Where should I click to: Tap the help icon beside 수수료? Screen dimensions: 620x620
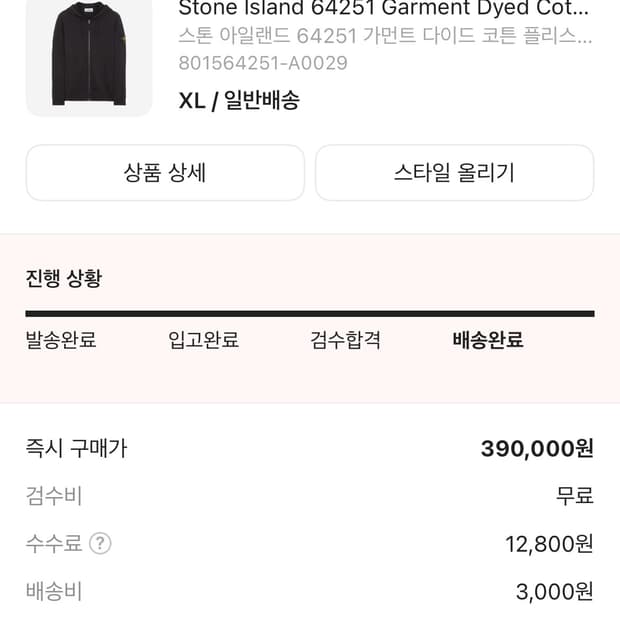click(x=100, y=544)
